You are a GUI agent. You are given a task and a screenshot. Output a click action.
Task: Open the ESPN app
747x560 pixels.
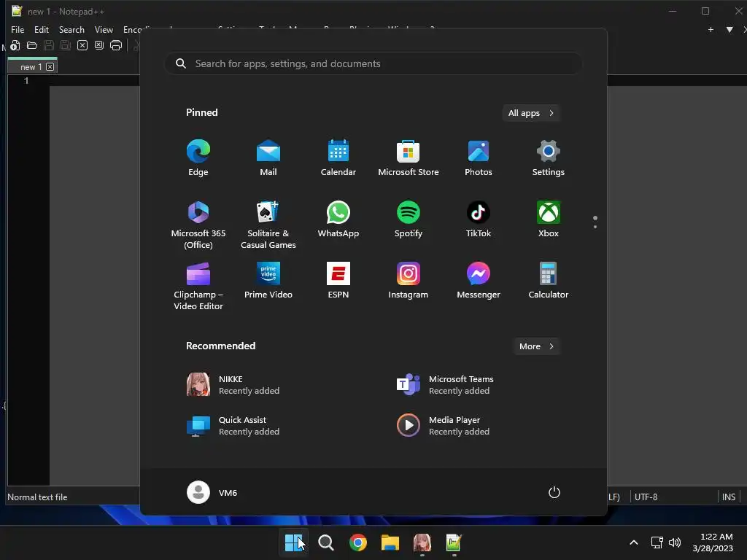tap(338, 280)
